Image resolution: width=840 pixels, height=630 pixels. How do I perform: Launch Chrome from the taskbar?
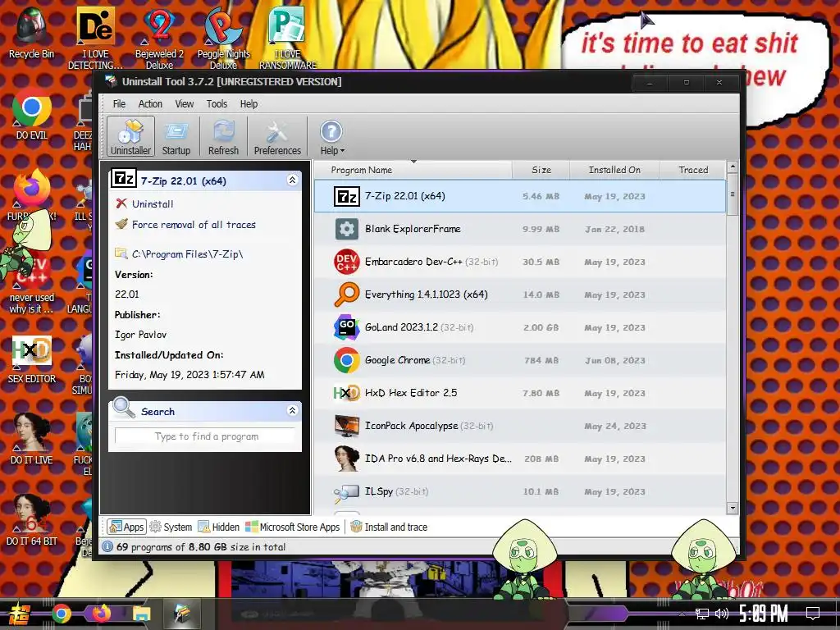pyautogui.click(x=61, y=614)
